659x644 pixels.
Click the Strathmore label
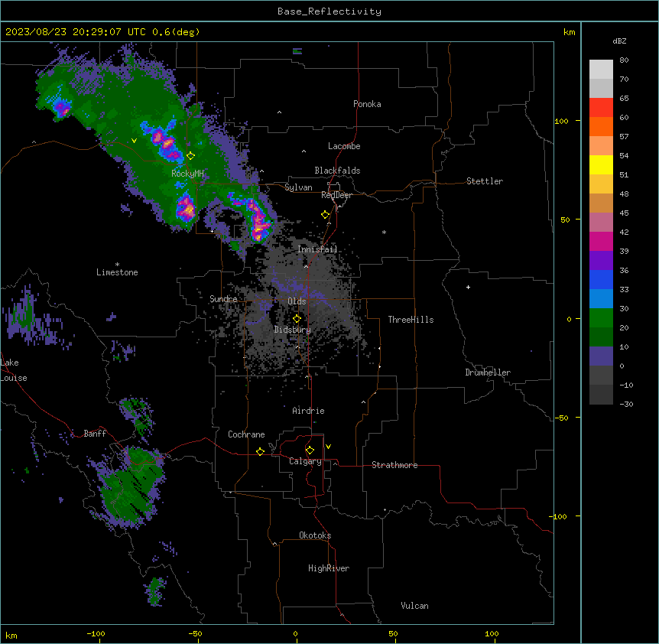[394, 465]
